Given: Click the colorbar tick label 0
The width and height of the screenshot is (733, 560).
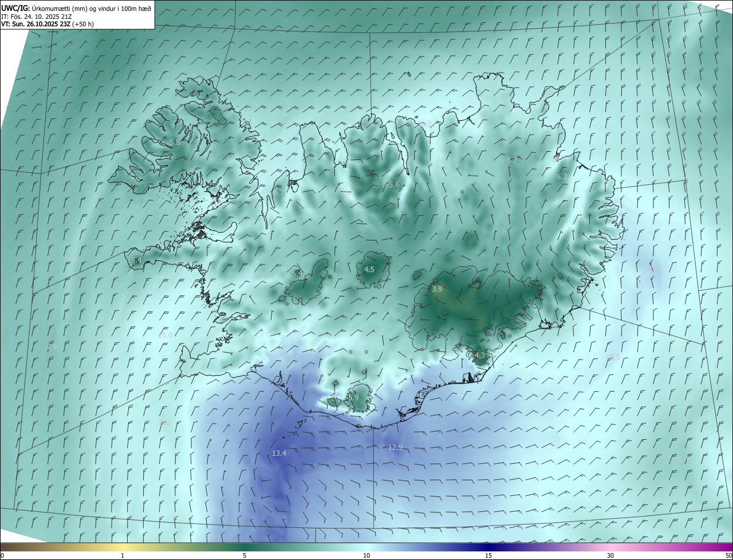Looking at the screenshot, I should (2, 555).
